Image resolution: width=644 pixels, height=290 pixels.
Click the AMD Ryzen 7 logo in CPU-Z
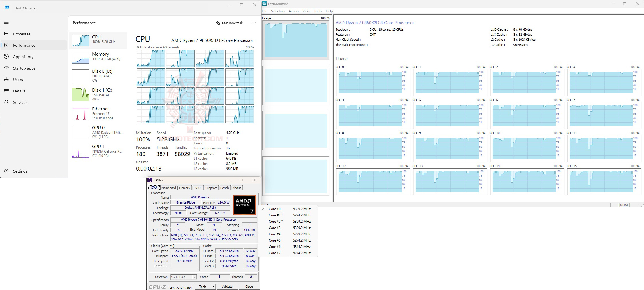[244, 205]
